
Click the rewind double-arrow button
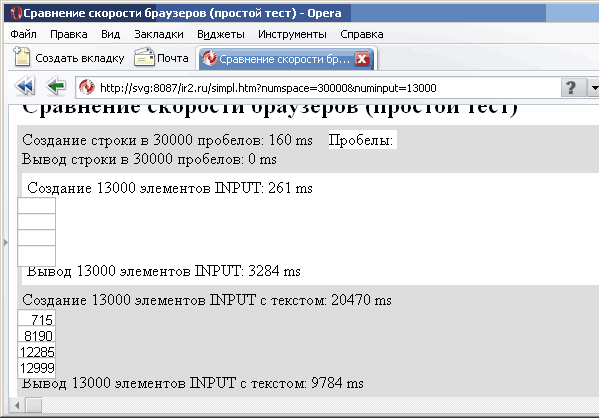(x=25, y=86)
